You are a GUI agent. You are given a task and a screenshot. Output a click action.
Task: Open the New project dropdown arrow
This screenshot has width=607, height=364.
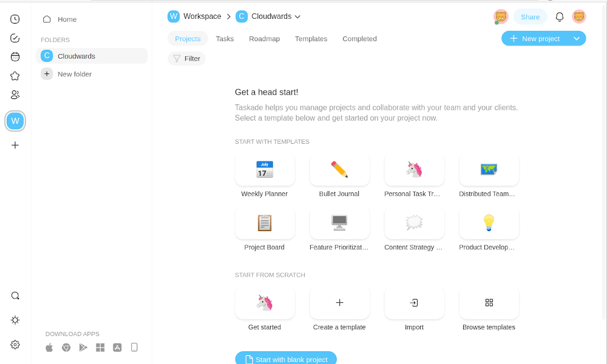576,39
